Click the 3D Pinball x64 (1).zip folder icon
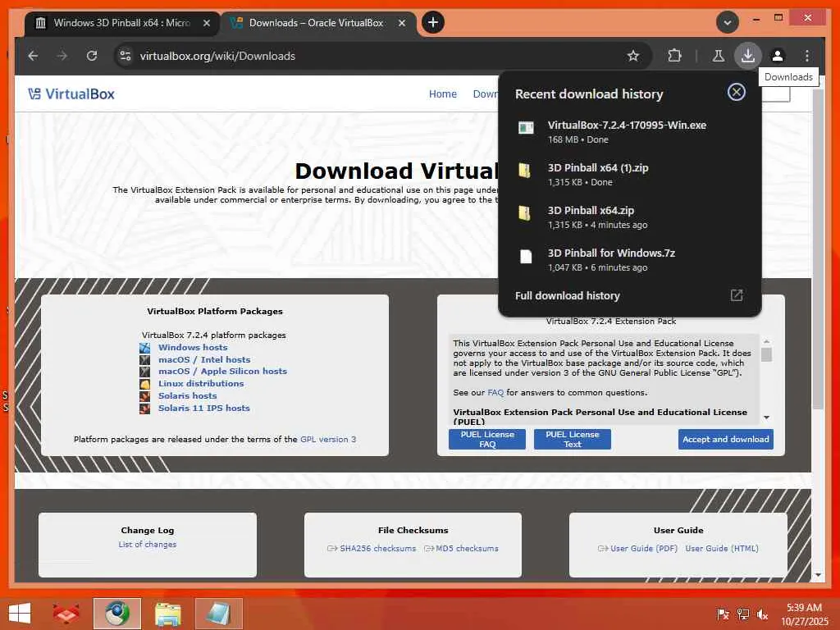Screen dimensions: 840x630 [x=525, y=171]
